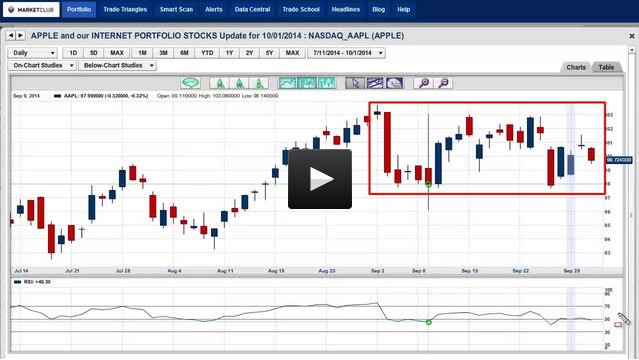This screenshot has width=639, height=360.
Task: Play the chart video
Action: click(x=320, y=179)
